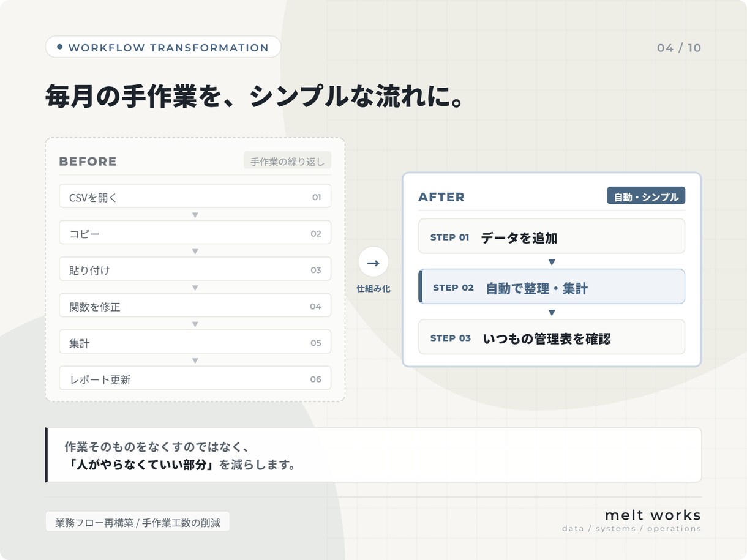Select the 貼り付け step row
Image resolution: width=747 pixels, height=560 pixels.
tap(195, 269)
